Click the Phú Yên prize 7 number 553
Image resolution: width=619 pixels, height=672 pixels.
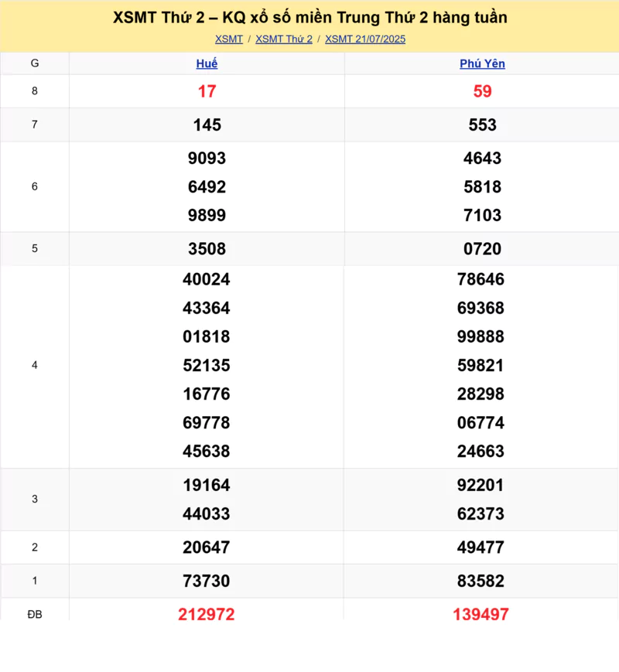tap(482, 125)
